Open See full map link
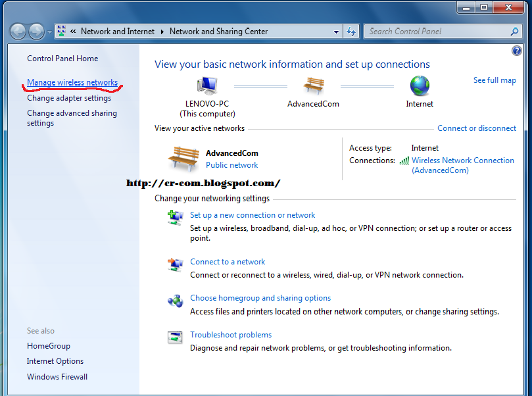Screen dimensions: 532x396 click(495, 80)
